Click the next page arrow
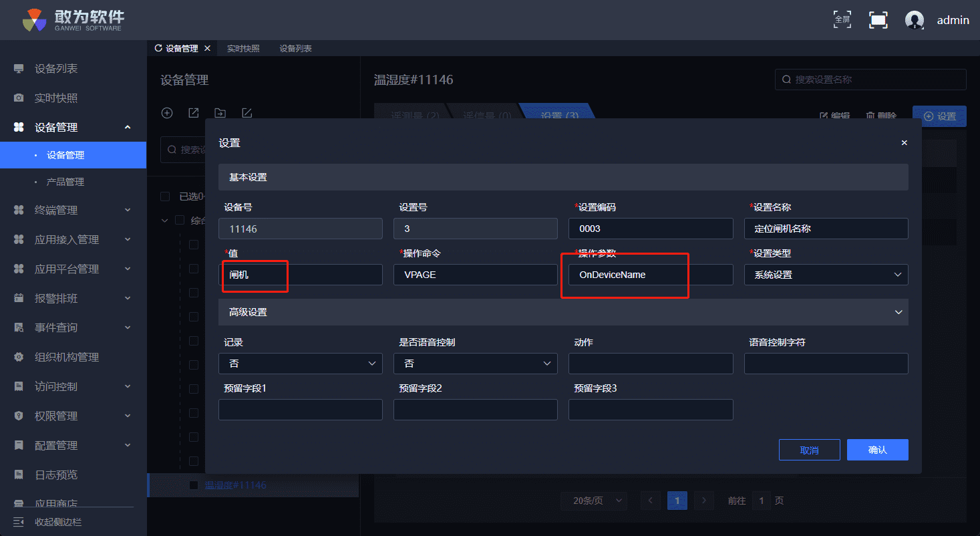 tap(703, 501)
